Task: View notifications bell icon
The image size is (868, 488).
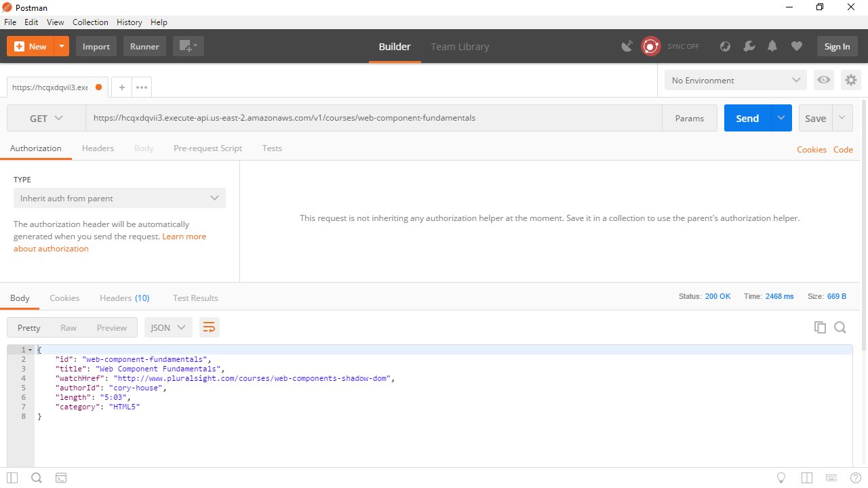Action: [x=772, y=46]
